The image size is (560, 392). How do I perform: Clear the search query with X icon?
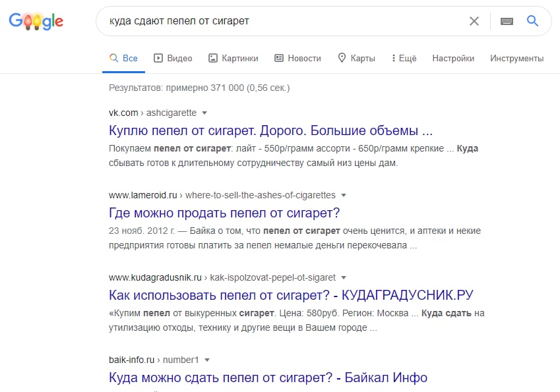point(474,21)
